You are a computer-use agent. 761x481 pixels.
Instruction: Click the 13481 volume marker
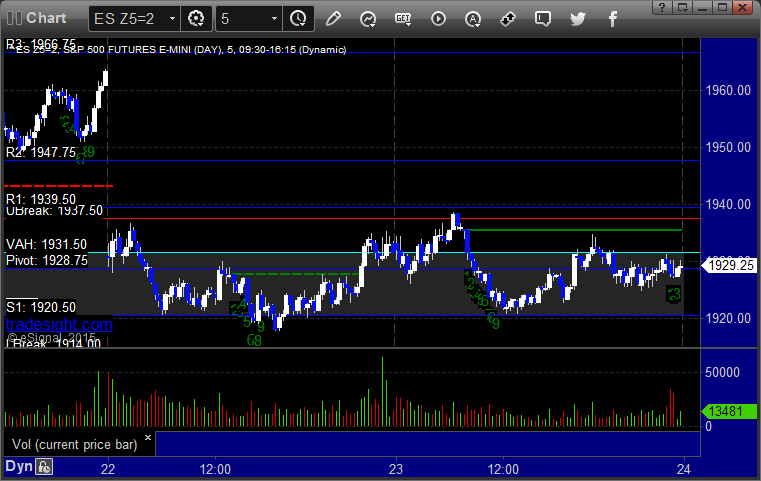pyautogui.click(x=729, y=412)
